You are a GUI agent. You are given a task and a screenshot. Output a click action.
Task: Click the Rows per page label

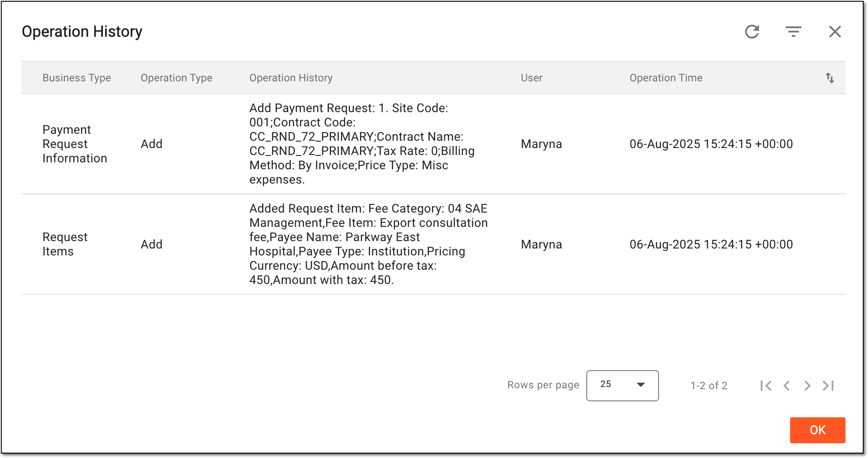pyautogui.click(x=543, y=385)
